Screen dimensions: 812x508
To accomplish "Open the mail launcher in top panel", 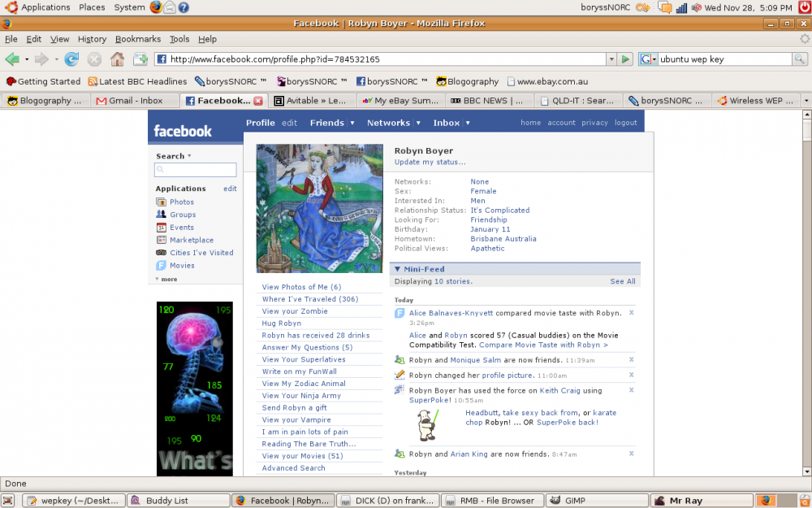I will coord(170,7).
